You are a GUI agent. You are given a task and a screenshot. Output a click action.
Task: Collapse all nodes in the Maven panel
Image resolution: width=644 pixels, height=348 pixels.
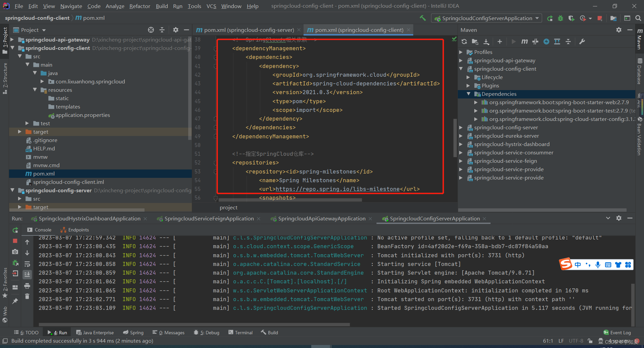[x=568, y=42]
